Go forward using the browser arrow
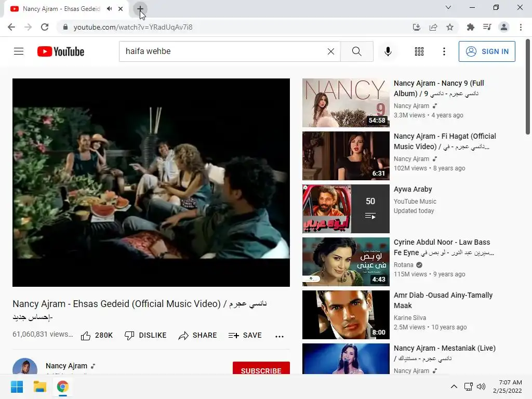 point(28,27)
